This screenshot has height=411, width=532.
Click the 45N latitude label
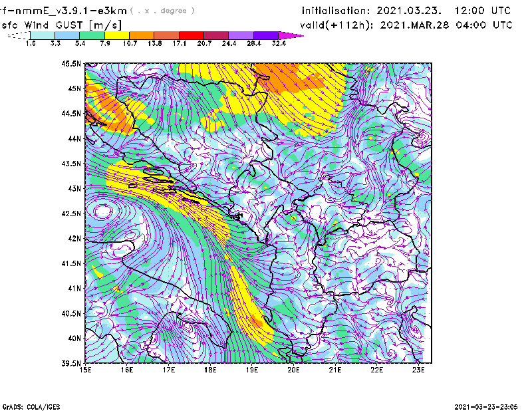click(74, 88)
